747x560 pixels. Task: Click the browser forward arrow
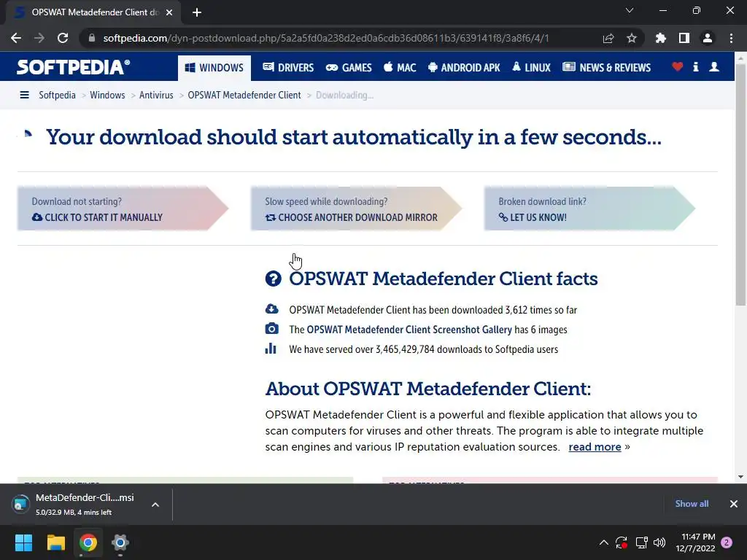[39, 38]
